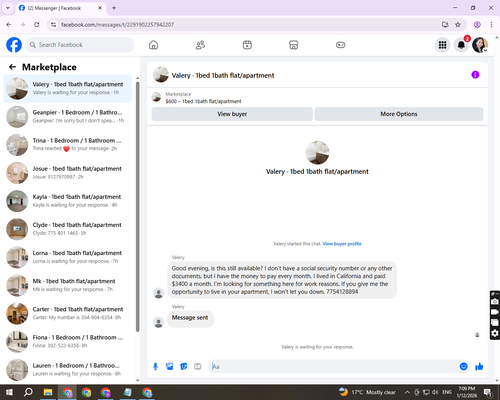Open the Gaming icon in the top navigation
Image resolution: width=500 pixels, height=400 pixels.
[x=340, y=45]
